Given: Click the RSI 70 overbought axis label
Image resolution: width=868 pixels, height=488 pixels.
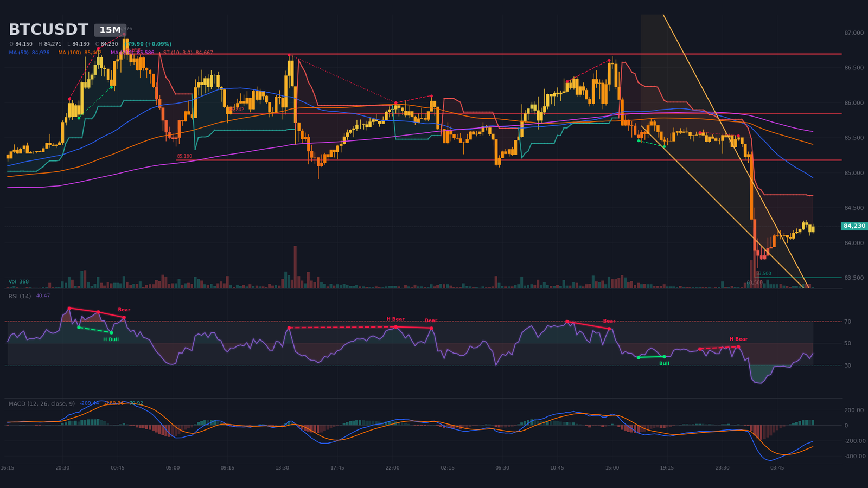Looking at the screenshot, I should [848, 322].
